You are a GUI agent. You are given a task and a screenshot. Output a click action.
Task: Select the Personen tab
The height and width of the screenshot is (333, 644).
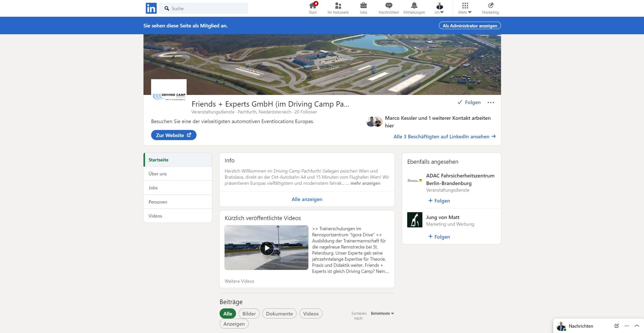click(178, 202)
